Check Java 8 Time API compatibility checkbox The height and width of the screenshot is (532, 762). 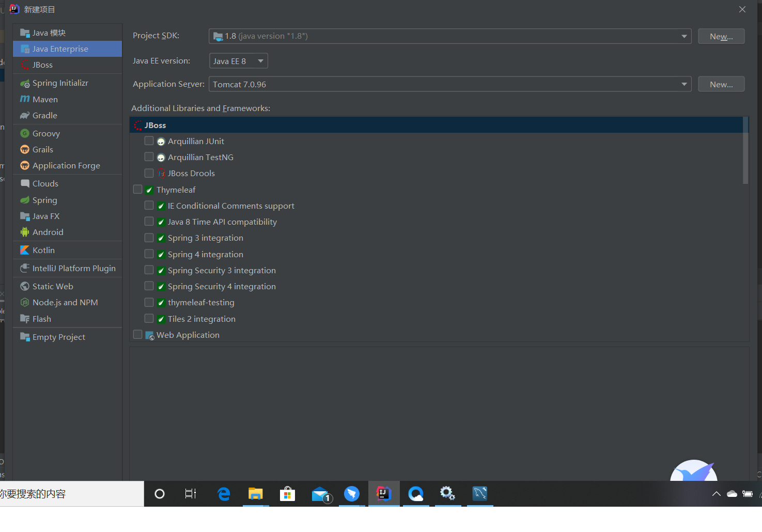point(149,222)
